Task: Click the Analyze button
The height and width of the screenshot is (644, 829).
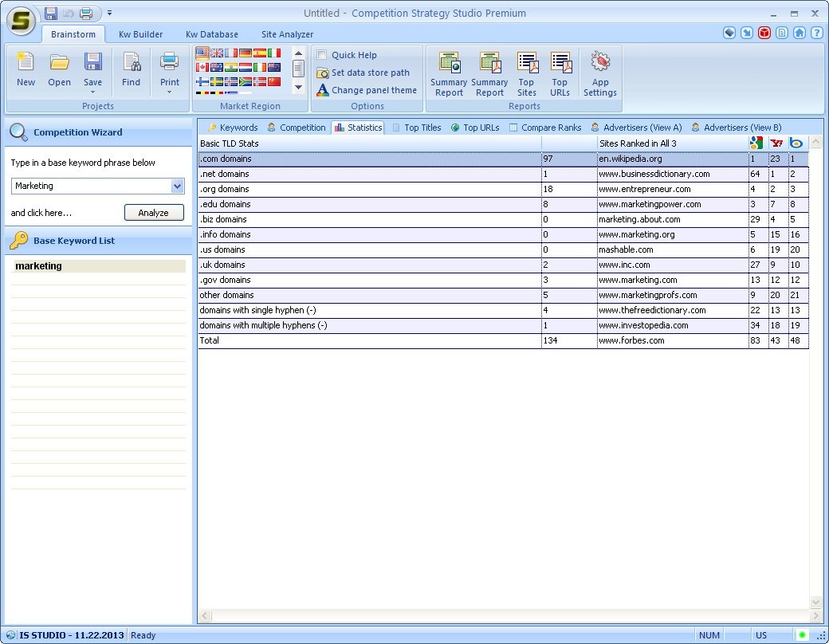Action: click(154, 212)
